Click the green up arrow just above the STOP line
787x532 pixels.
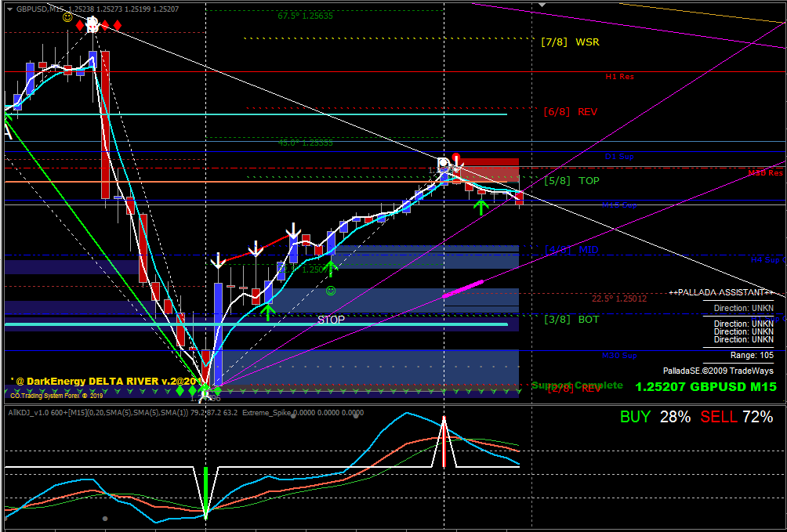point(269,312)
